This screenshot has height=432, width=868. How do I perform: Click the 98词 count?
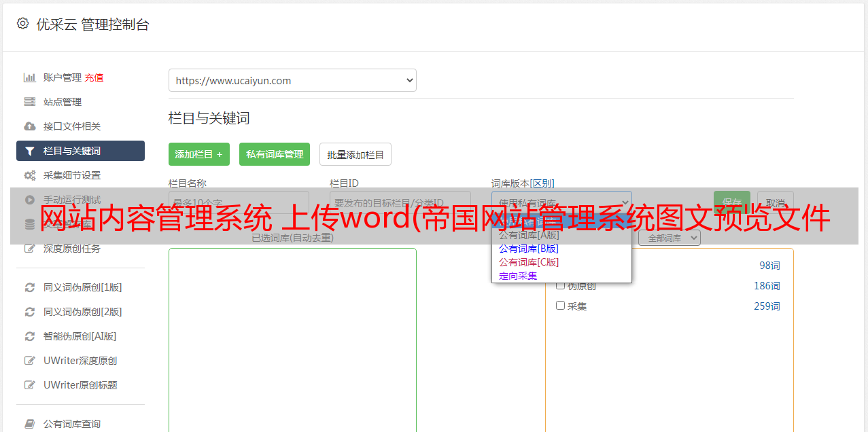tap(769, 266)
